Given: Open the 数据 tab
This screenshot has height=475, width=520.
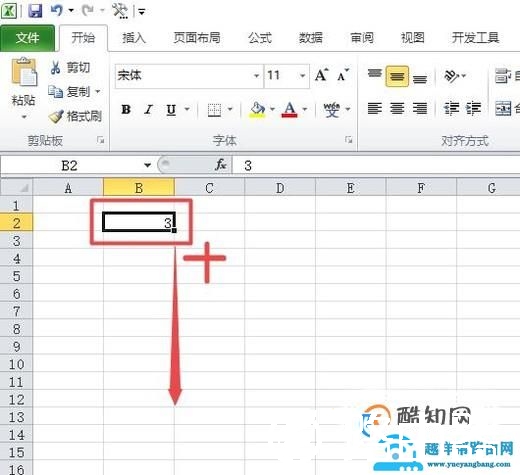Looking at the screenshot, I should 311,38.
